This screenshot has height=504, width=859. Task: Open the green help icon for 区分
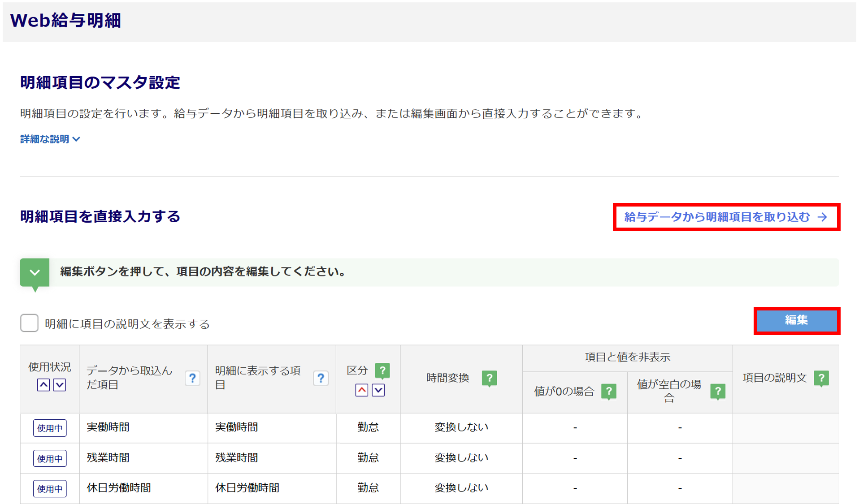point(382,370)
